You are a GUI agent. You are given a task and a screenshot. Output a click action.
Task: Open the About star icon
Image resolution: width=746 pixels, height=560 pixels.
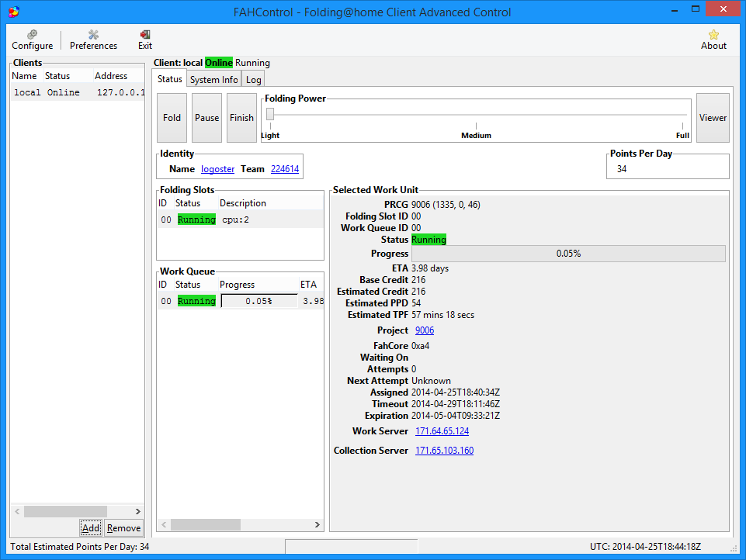[x=713, y=40]
